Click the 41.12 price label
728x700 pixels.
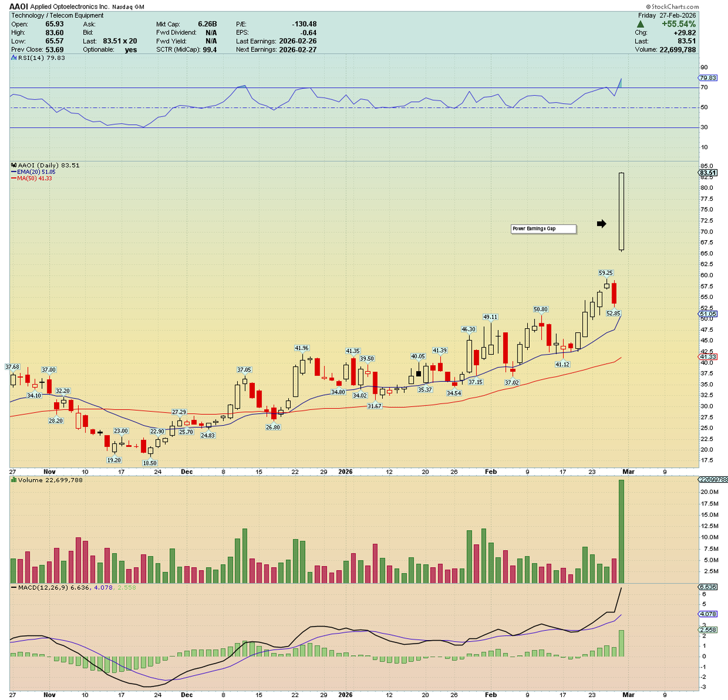coord(562,364)
